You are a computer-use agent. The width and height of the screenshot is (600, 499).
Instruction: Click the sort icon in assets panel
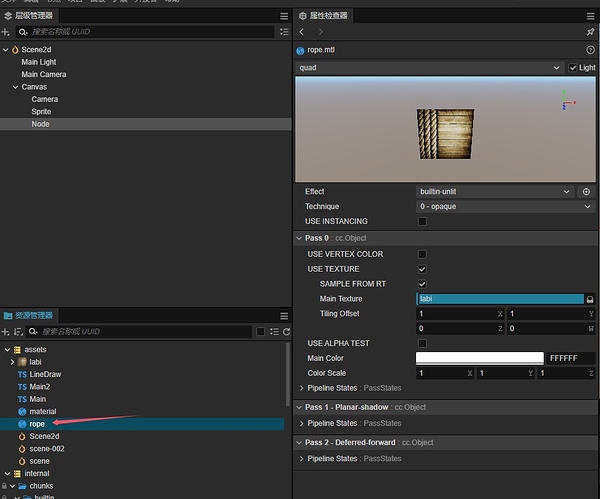point(18,332)
